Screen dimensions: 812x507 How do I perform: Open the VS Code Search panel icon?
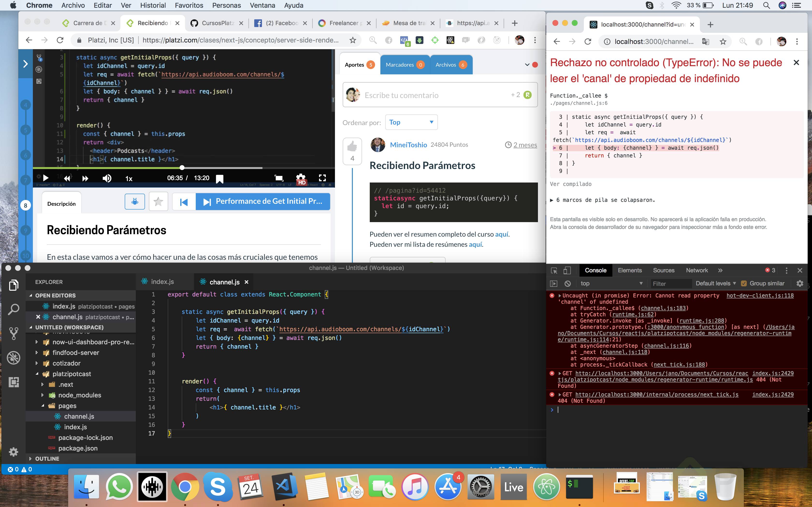(x=14, y=309)
